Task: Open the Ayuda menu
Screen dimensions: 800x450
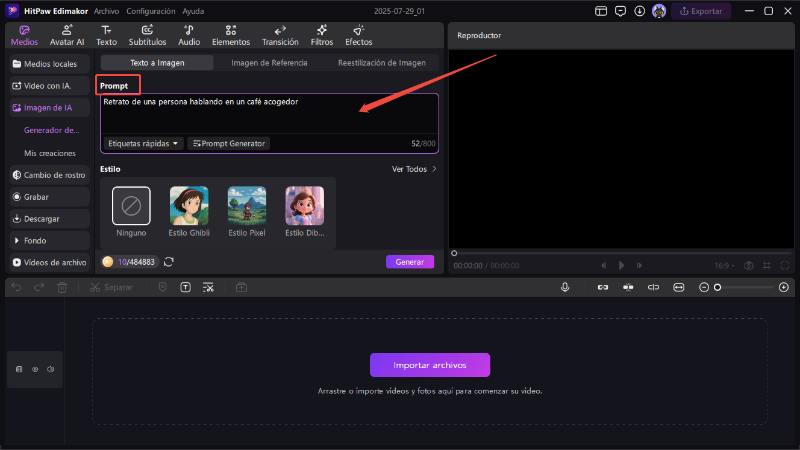Action: tap(193, 11)
